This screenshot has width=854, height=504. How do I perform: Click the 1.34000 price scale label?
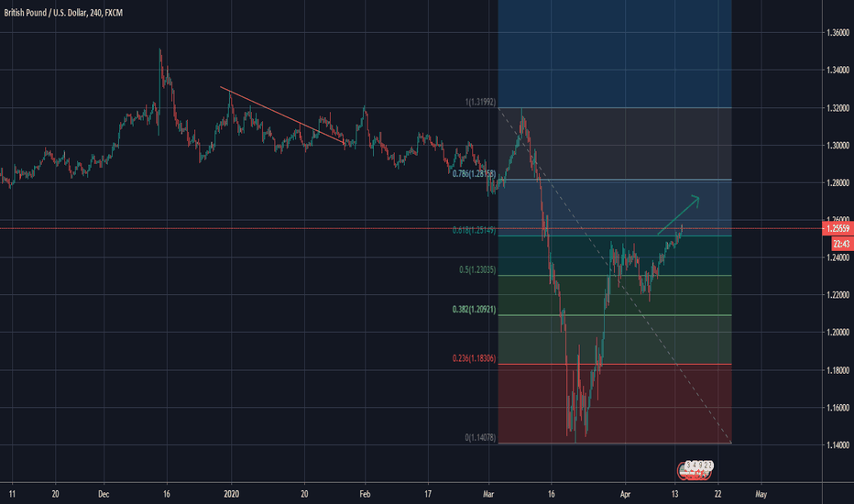coord(838,71)
